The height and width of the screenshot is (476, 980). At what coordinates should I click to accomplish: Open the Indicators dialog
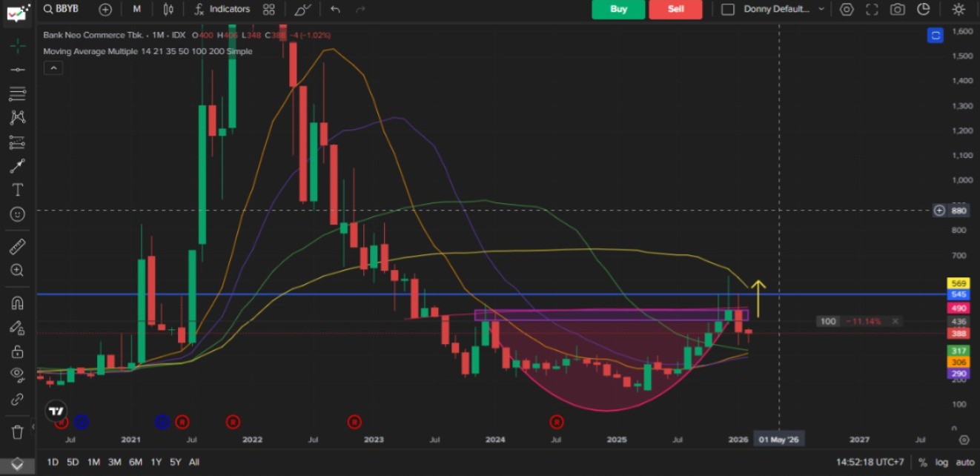tap(222, 9)
